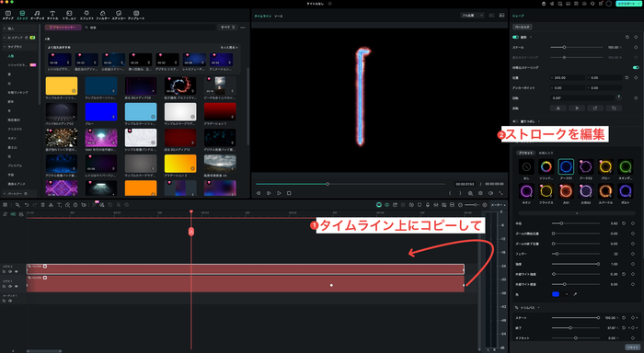Open the Media (メディア) tab
Screen dimensions: 644x353
(x=7, y=16)
